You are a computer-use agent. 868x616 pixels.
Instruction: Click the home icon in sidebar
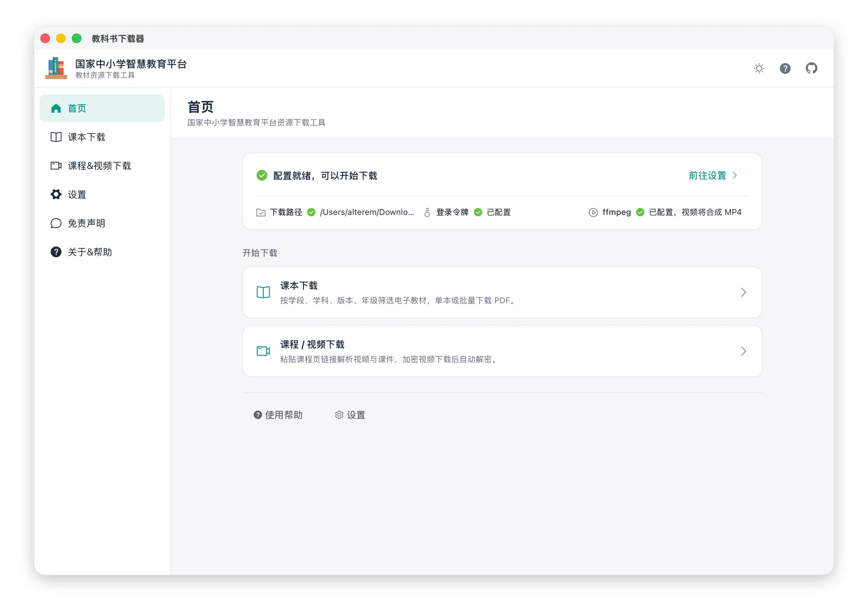pos(56,108)
